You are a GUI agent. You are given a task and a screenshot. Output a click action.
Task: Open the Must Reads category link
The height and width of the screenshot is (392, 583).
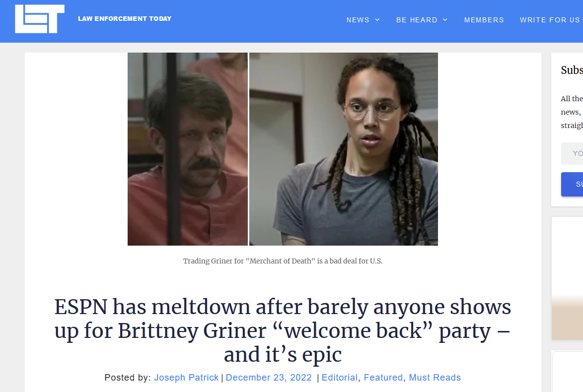pos(435,378)
